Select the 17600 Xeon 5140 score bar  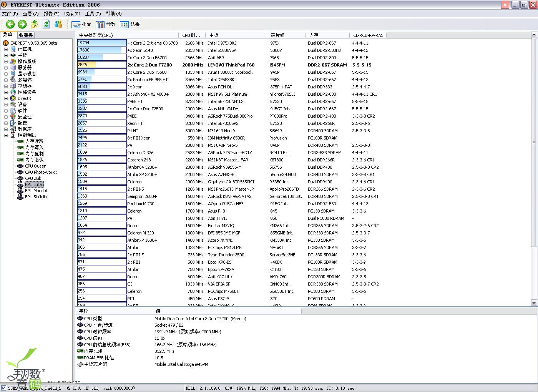(x=102, y=50)
